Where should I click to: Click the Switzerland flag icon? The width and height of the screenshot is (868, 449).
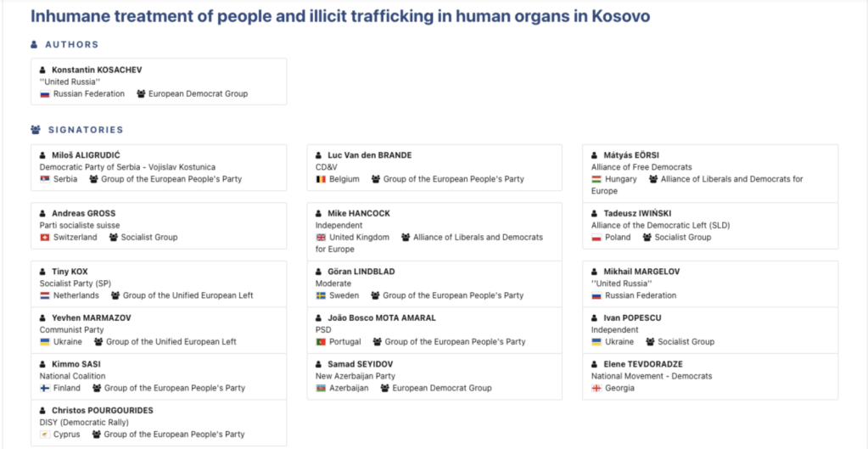[45, 238]
